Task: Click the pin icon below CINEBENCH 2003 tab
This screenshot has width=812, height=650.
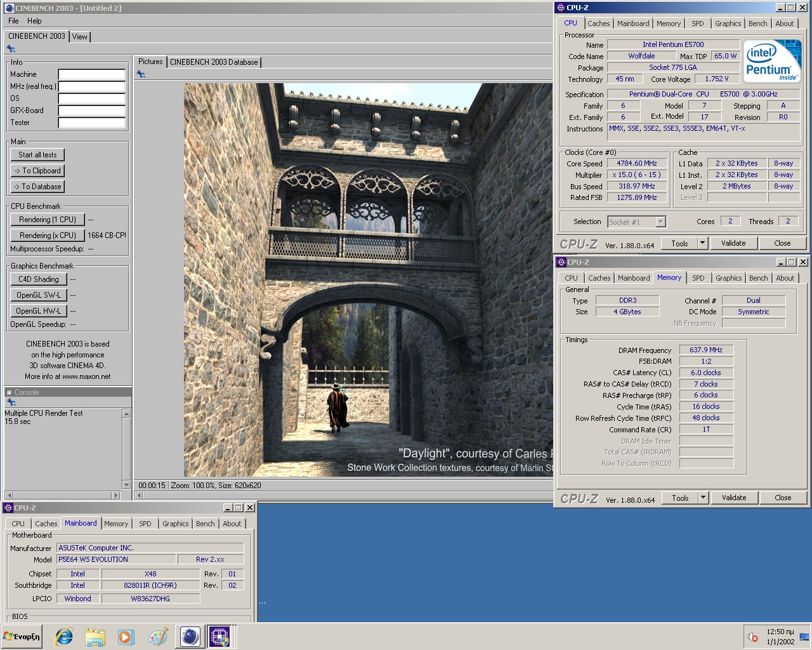Action: (11, 49)
